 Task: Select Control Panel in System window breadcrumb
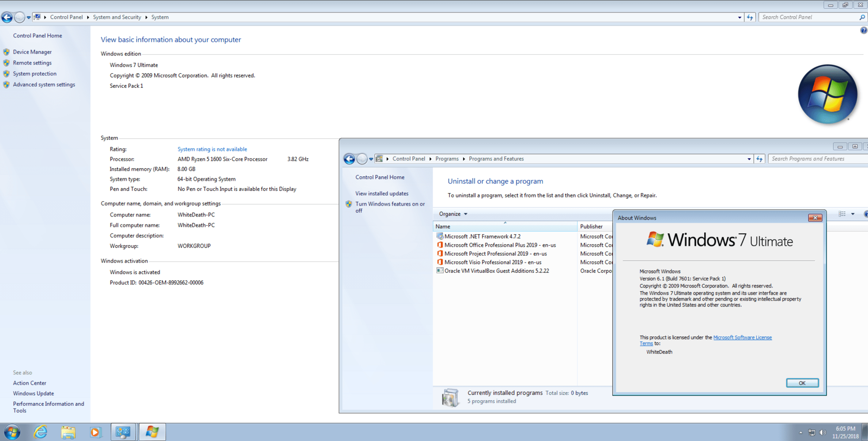[x=67, y=17]
